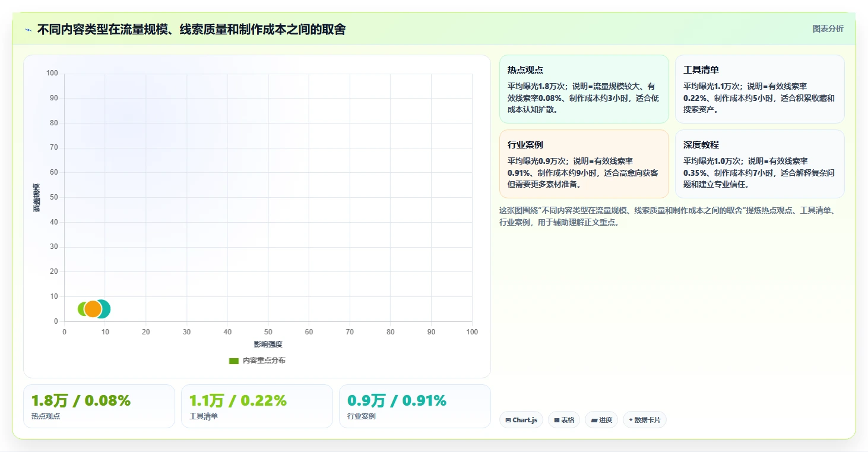Open the 表格 tag
This screenshot has width=868, height=452.
pos(564,420)
